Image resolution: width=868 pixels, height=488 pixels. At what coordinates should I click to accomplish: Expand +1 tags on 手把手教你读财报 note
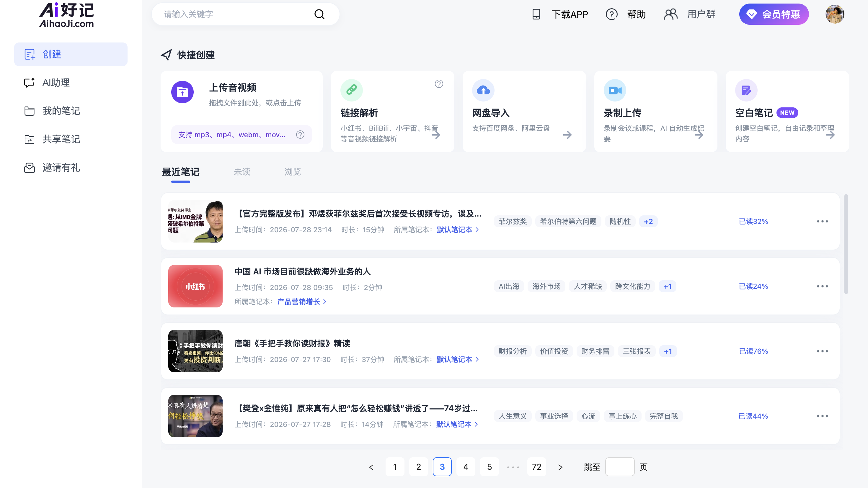668,351
